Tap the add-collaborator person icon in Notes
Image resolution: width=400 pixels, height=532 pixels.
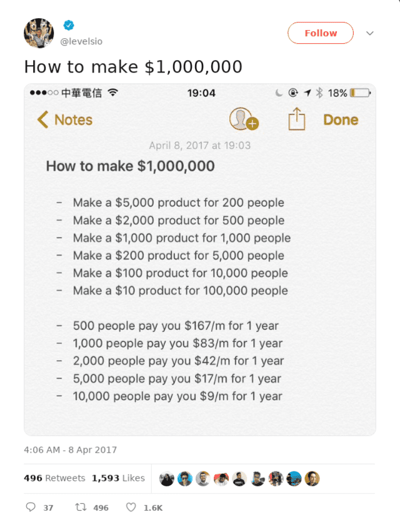point(242,121)
